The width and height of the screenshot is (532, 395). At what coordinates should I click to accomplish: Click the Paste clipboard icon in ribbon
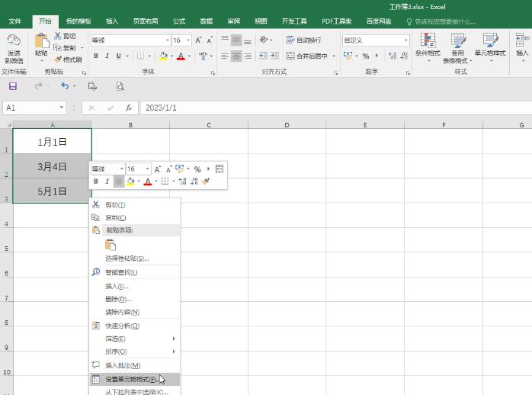pyautogui.click(x=41, y=41)
